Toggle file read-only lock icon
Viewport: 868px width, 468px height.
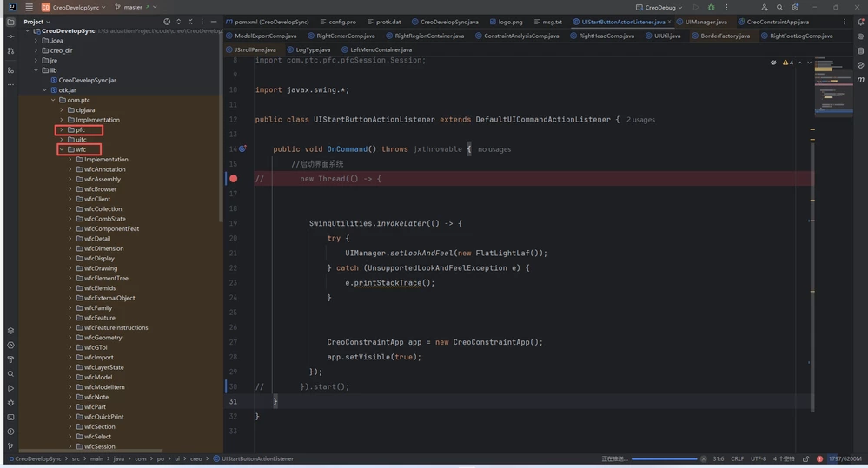tap(806, 458)
